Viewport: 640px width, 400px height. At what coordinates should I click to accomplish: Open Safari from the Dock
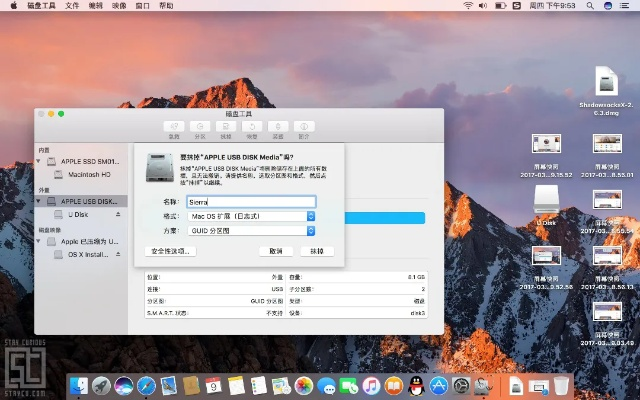[147, 385]
